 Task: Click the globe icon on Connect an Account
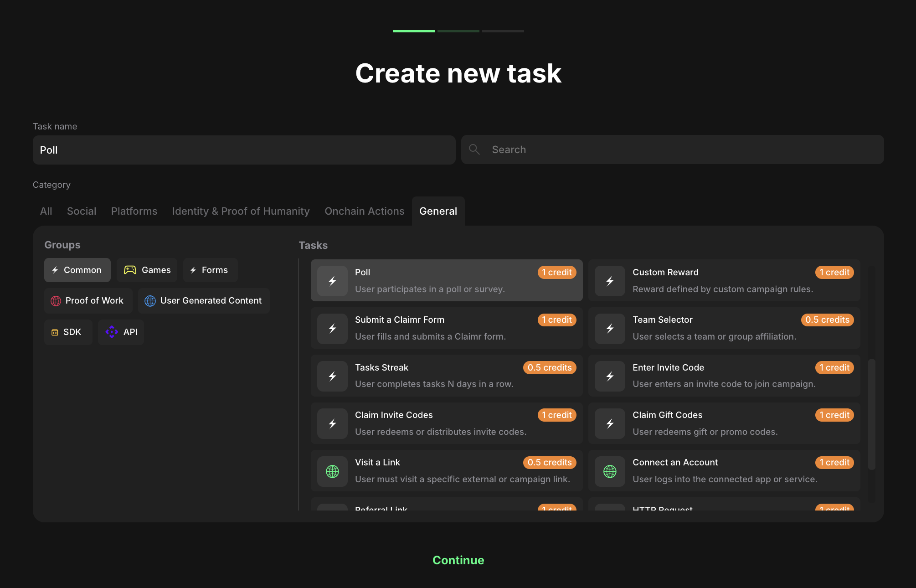click(610, 471)
